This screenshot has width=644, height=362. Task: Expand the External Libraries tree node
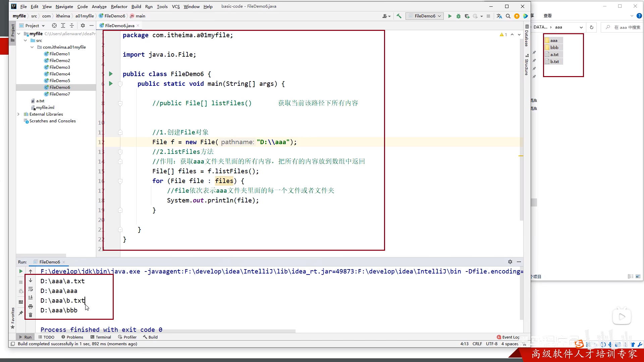point(18,114)
